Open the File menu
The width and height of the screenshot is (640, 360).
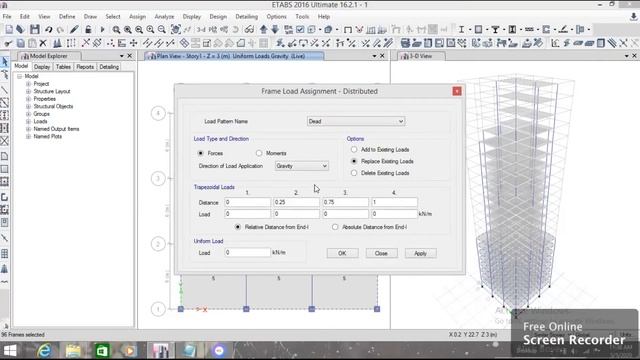(x=7, y=17)
